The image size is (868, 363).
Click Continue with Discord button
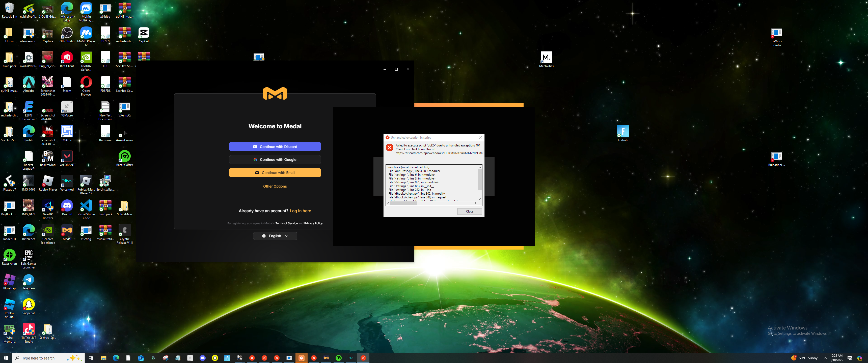pos(275,146)
